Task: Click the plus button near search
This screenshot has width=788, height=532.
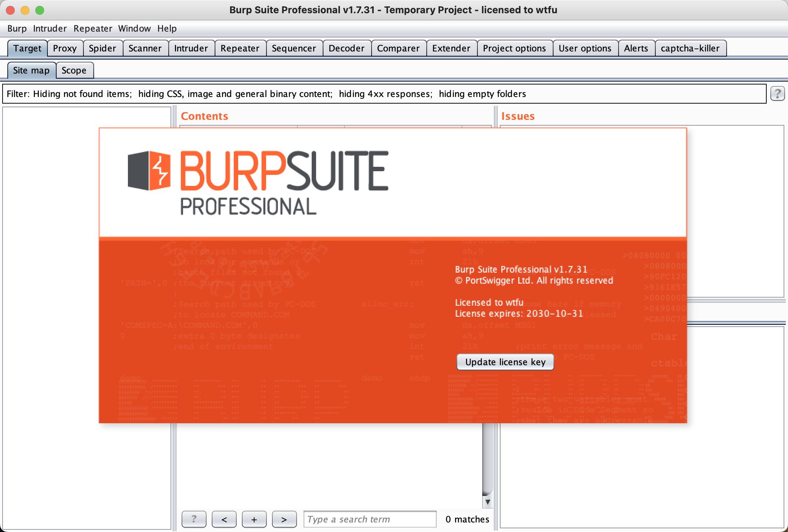Action: 254,519
